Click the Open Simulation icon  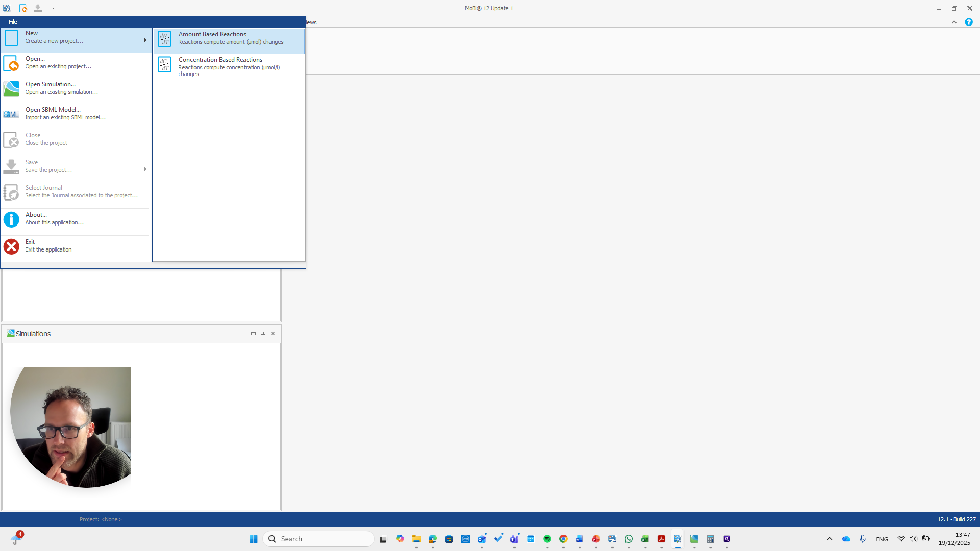pyautogui.click(x=11, y=89)
